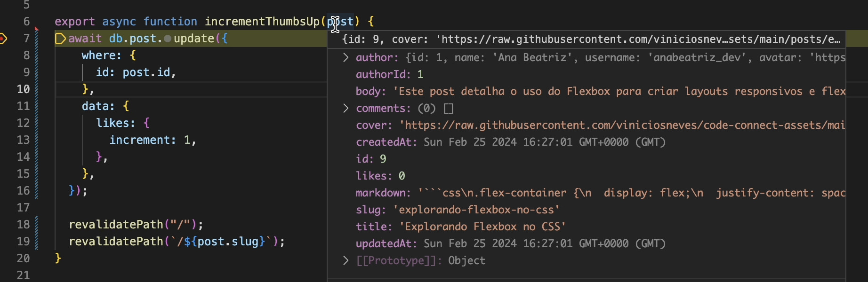Click the red triangle marker above line 7 gutter
The width and height of the screenshot is (868, 282).
point(37,30)
